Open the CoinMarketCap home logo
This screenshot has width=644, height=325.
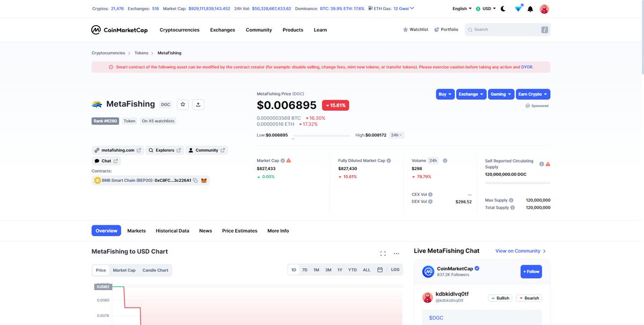[119, 30]
